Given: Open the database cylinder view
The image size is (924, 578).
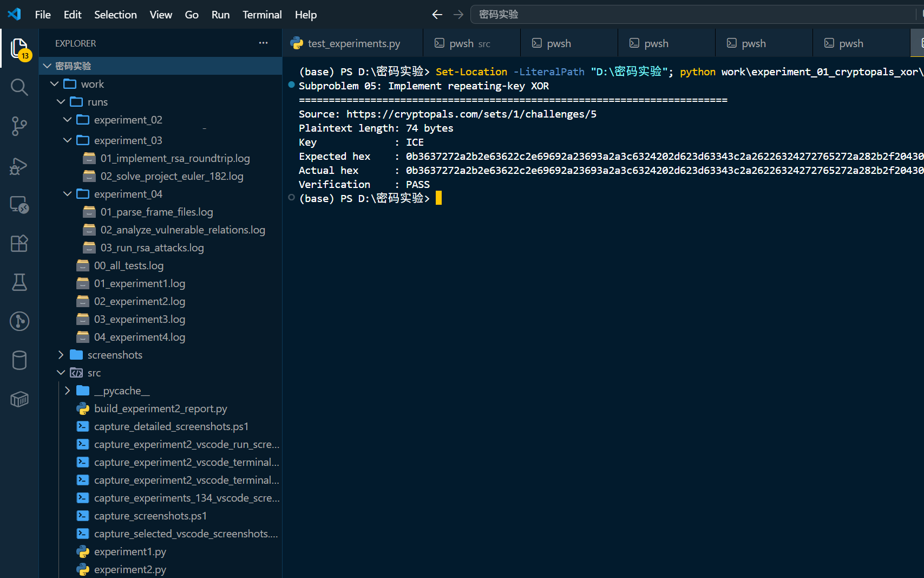Looking at the screenshot, I should pos(19,360).
